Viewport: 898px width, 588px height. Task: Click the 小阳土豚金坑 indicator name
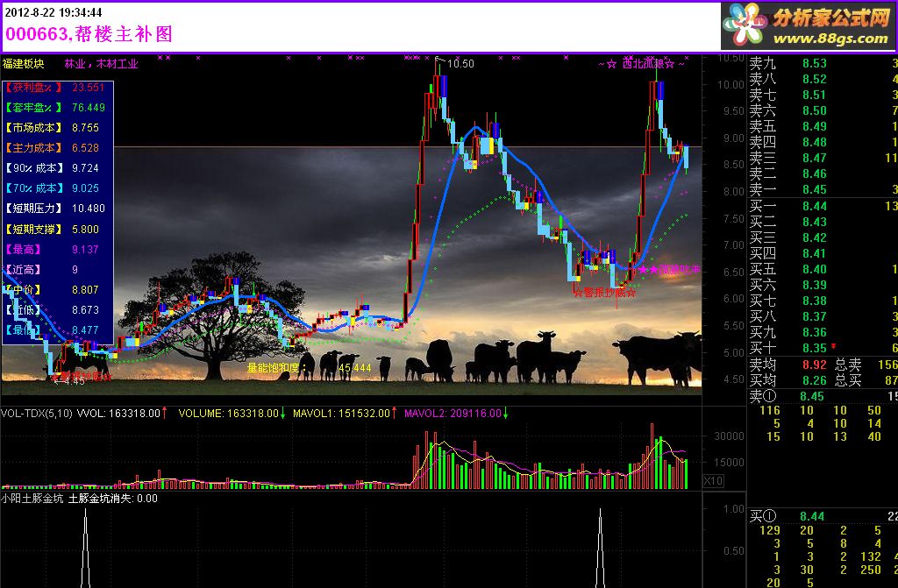tap(32, 499)
